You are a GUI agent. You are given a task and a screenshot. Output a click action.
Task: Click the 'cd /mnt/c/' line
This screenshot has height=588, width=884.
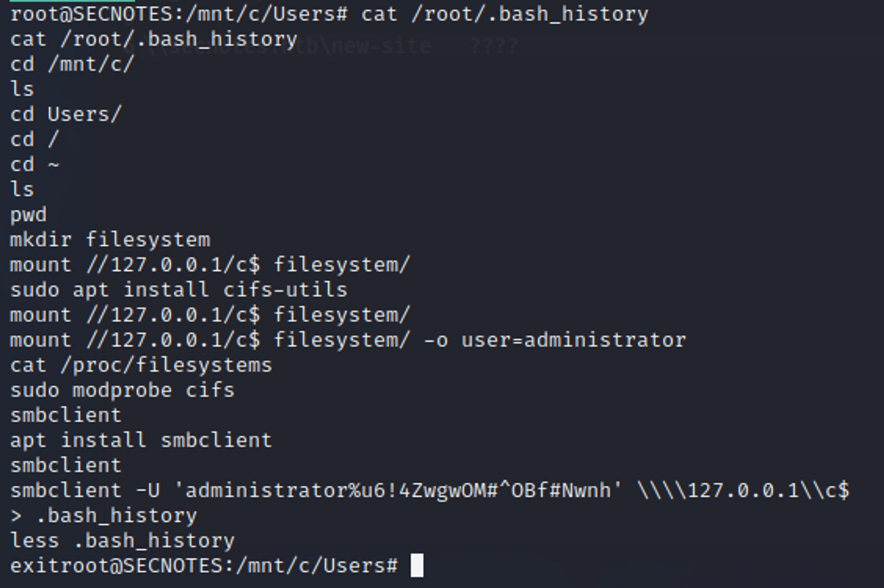pos(72,64)
